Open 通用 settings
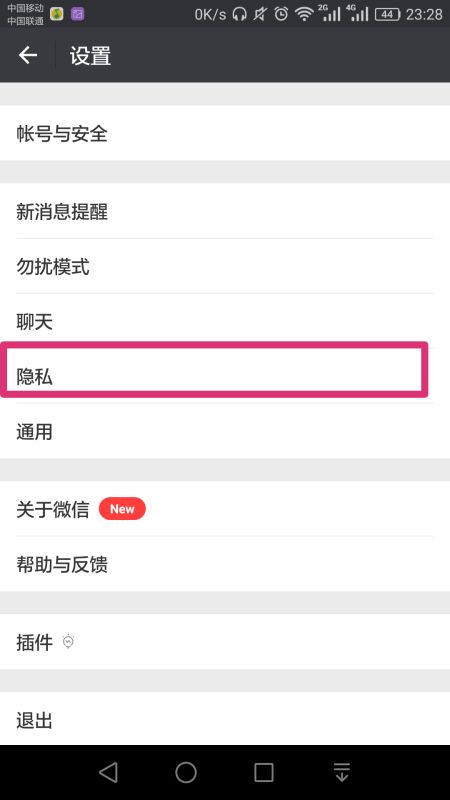Image resolution: width=450 pixels, height=800 pixels. pos(225,432)
